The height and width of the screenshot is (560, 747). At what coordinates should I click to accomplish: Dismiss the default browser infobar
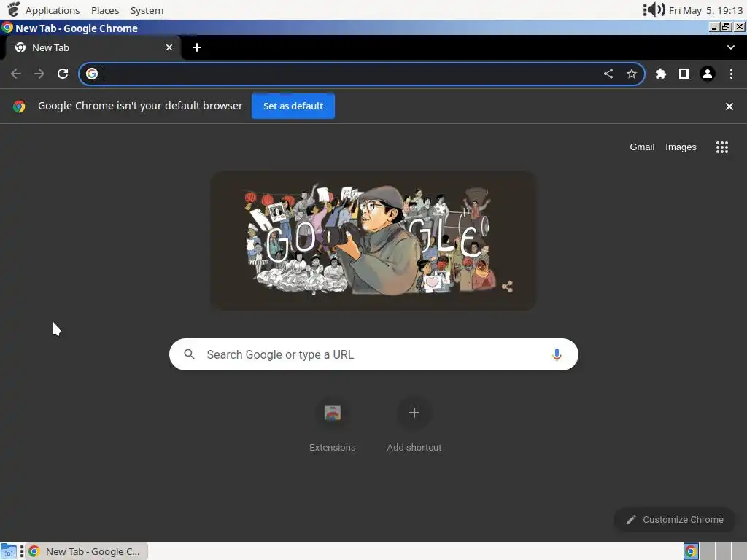[x=729, y=106]
